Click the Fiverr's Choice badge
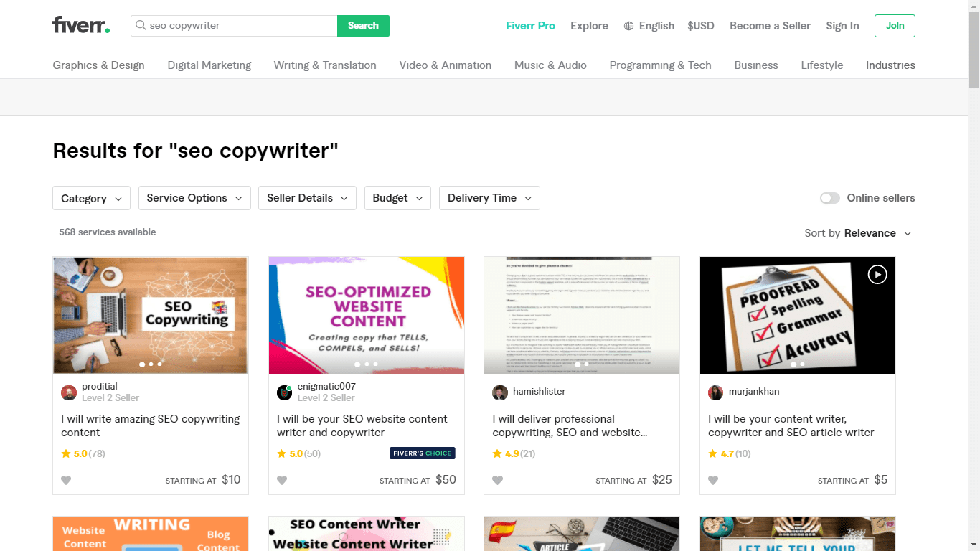Viewport: 980px width, 551px height. (423, 453)
